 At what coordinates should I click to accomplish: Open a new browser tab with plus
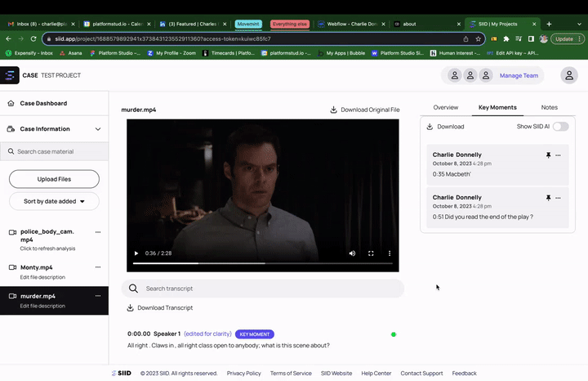pos(549,24)
